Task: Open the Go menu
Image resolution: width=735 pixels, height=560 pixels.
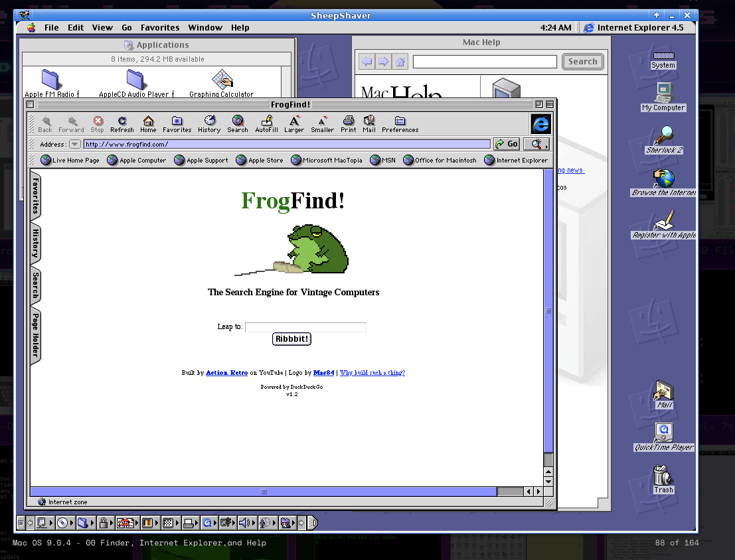Action: [127, 28]
